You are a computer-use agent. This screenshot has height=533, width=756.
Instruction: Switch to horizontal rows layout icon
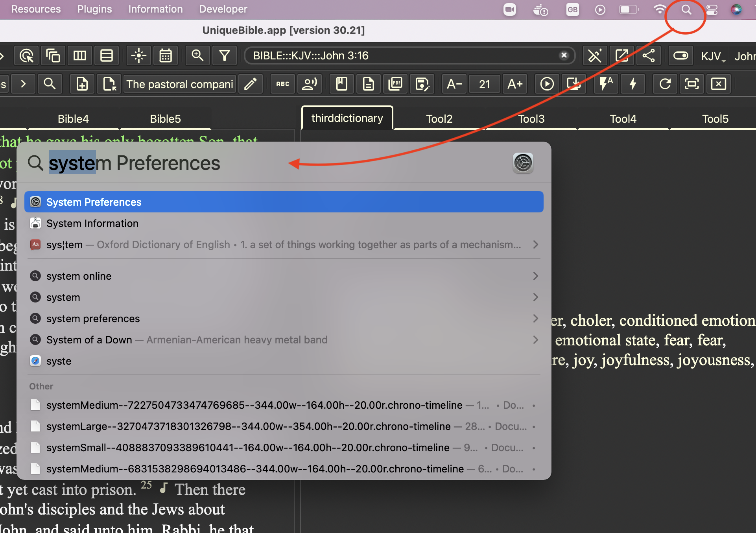click(x=107, y=55)
